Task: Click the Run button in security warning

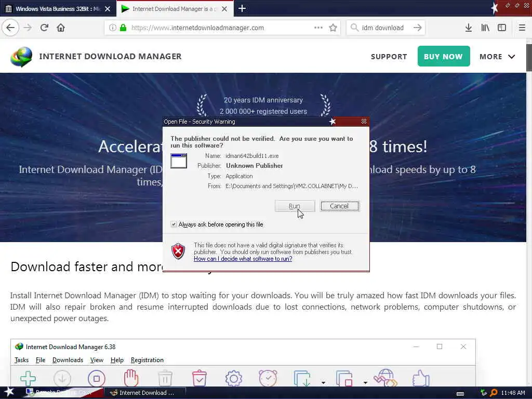Action: [295, 206]
